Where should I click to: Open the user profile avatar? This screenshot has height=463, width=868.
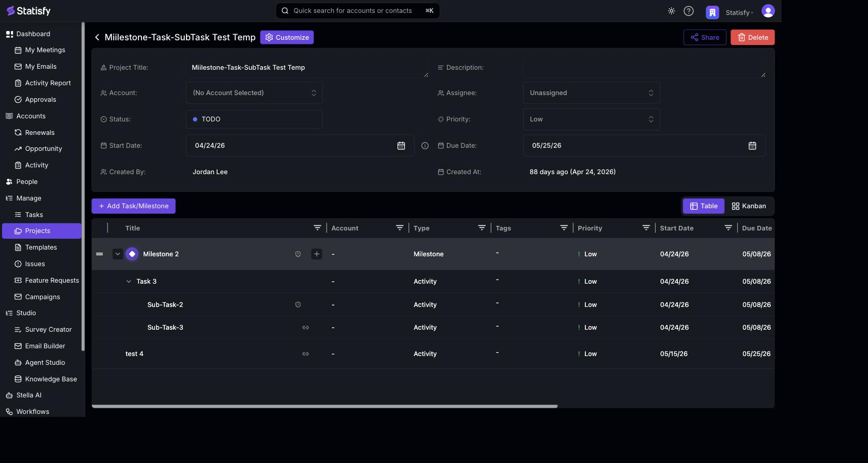coord(768,11)
